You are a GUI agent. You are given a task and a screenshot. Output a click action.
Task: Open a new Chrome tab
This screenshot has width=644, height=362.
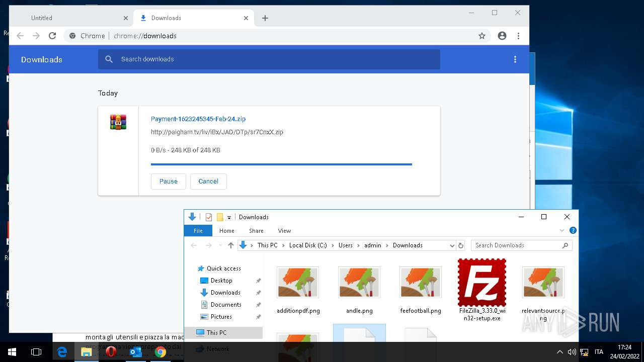click(265, 18)
